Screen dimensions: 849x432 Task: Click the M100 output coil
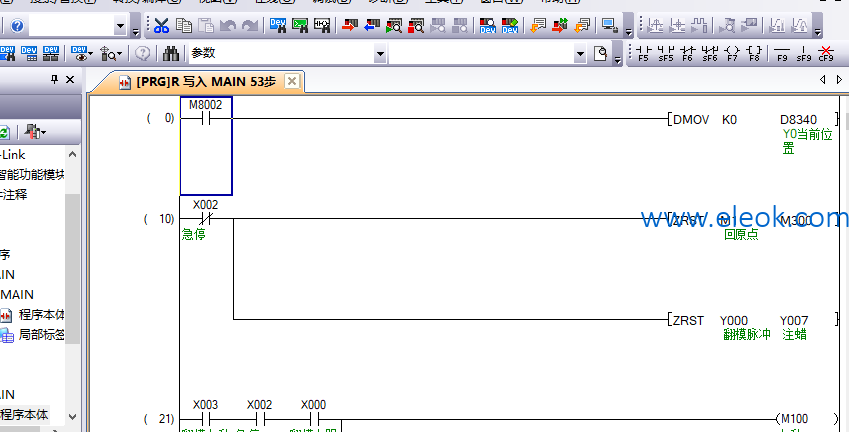(x=807, y=419)
